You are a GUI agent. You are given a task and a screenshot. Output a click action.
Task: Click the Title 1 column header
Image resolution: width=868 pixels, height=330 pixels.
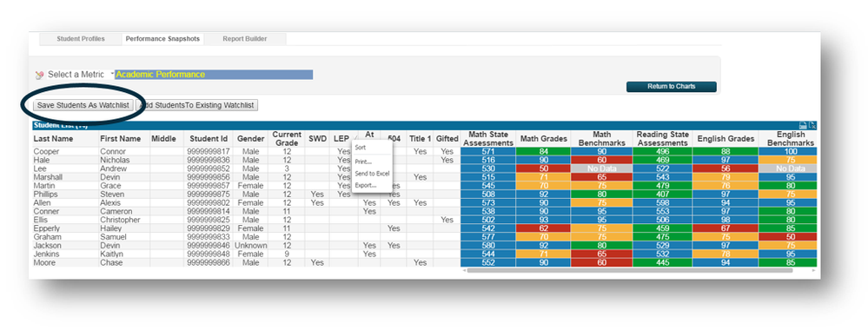(421, 138)
